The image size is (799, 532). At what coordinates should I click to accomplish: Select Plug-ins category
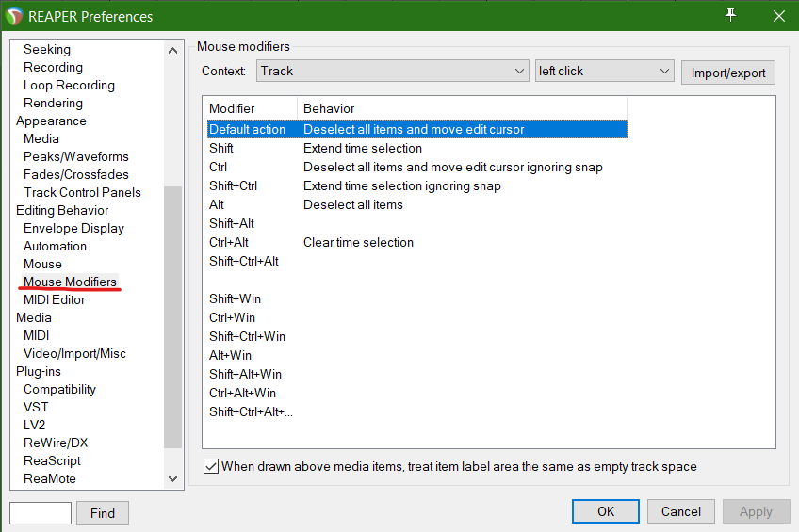coord(39,371)
